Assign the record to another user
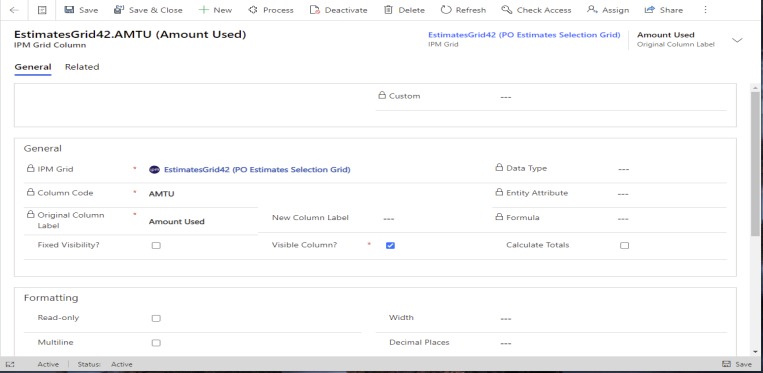Screen dimensions: 763x373 608,10
